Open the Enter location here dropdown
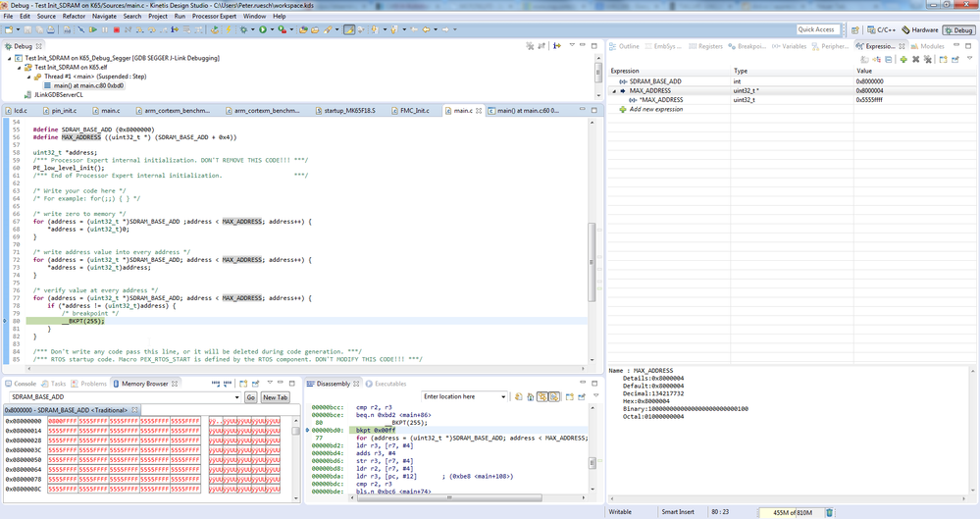The width and height of the screenshot is (980, 519). pos(503,397)
